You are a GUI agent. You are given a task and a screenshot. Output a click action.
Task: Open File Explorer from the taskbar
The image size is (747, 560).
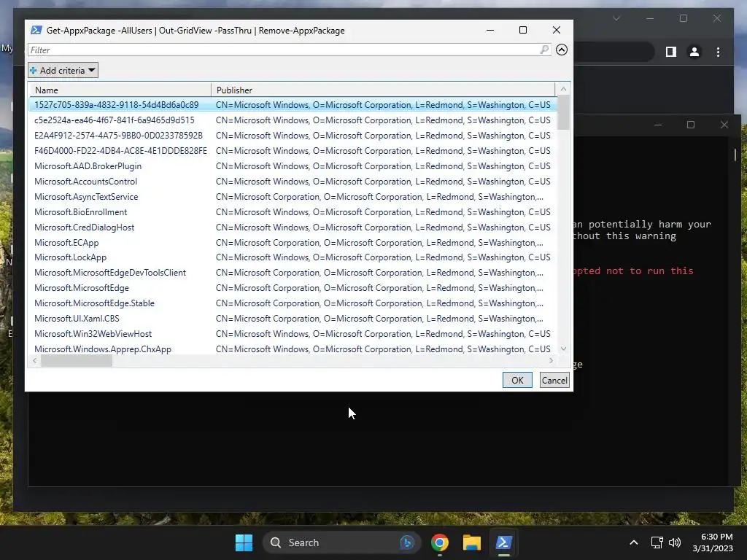[472, 542]
